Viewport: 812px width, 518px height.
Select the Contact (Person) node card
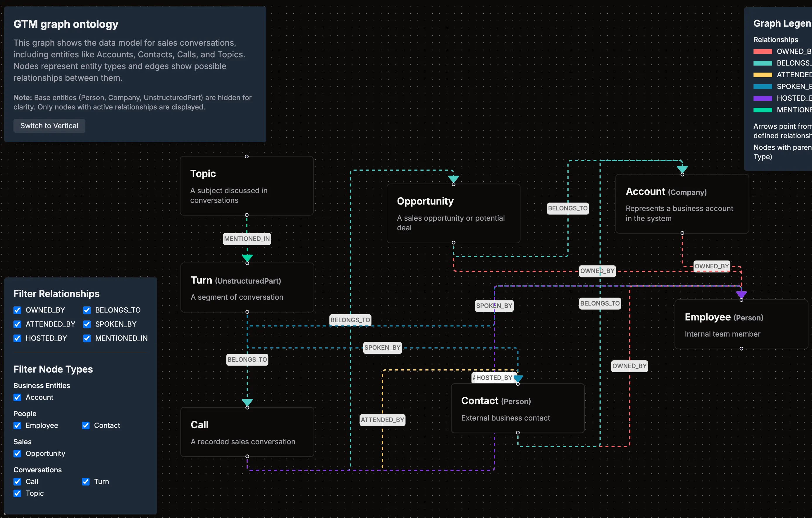[x=518, y=408]
